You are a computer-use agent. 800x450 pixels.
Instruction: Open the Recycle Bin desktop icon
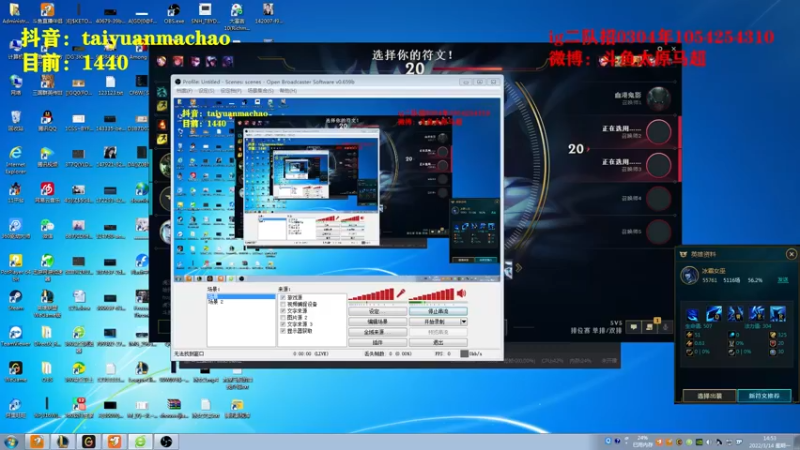(15, 121)
